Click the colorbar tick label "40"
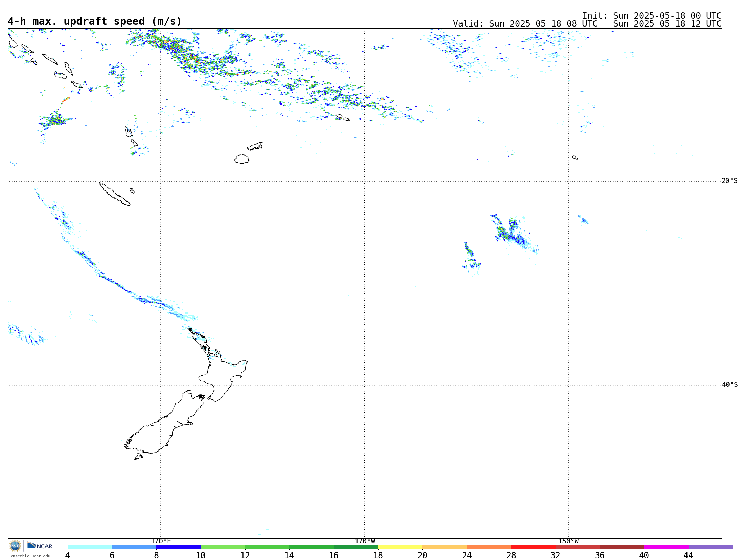The image size is (744, 560). (644, 555)
